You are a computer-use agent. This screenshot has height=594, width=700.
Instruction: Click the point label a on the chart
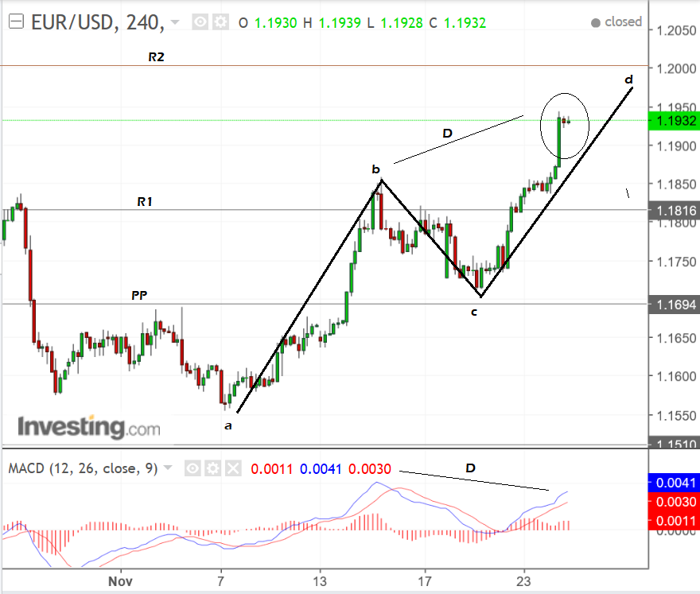coord(228,425)
